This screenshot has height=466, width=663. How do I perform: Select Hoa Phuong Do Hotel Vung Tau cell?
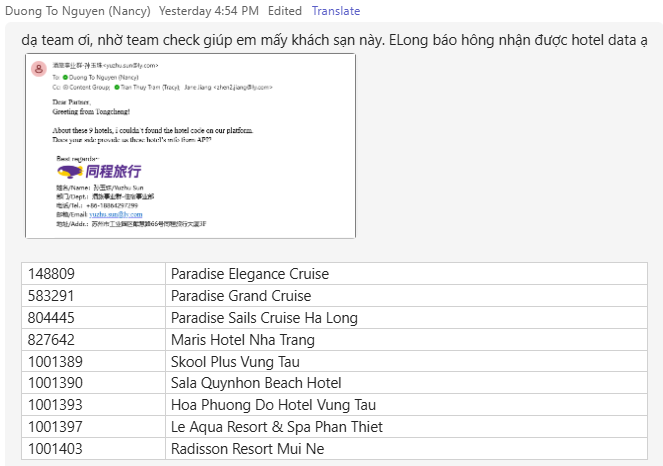(273, 405)
